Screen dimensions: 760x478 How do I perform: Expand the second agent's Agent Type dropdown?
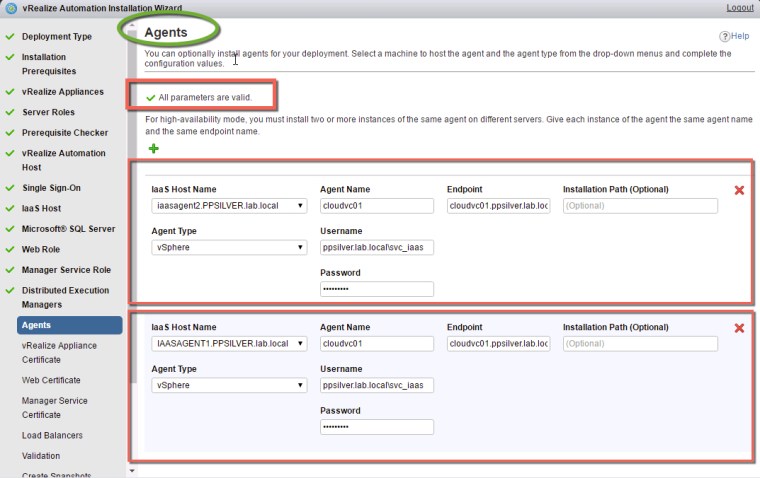228,385
